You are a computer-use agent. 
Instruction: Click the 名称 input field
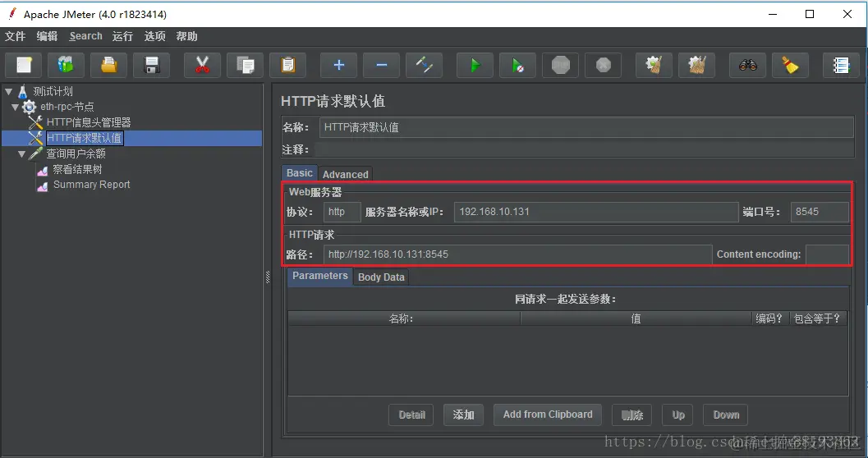click(x=586, y=127)
